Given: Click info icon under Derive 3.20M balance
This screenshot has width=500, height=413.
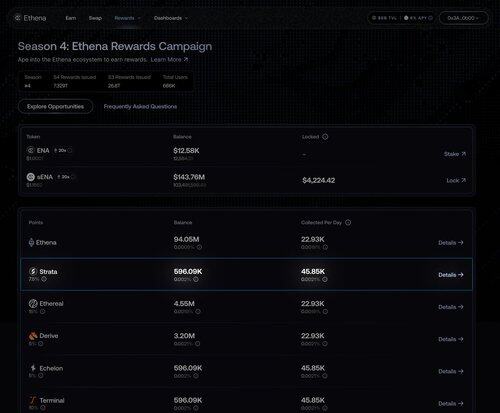Looking at the screenshot, I should coord(197,344).
